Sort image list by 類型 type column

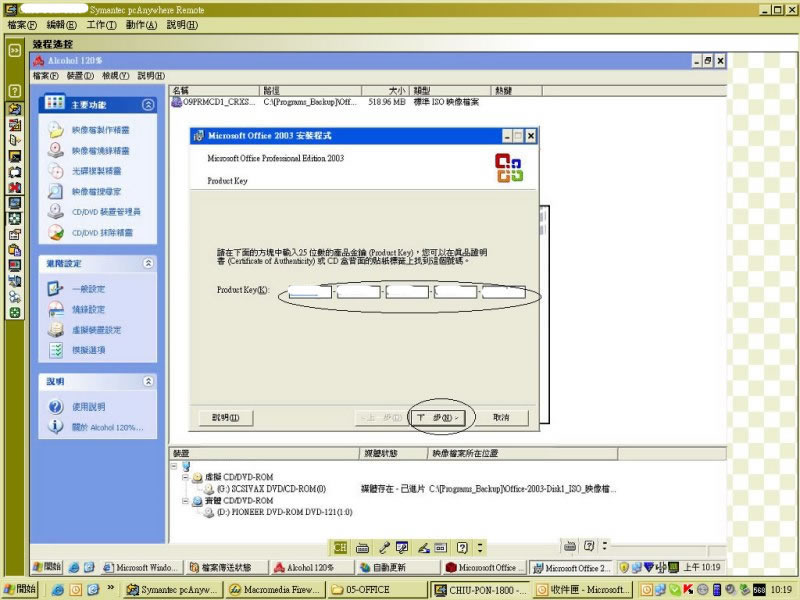coord(450,91)
